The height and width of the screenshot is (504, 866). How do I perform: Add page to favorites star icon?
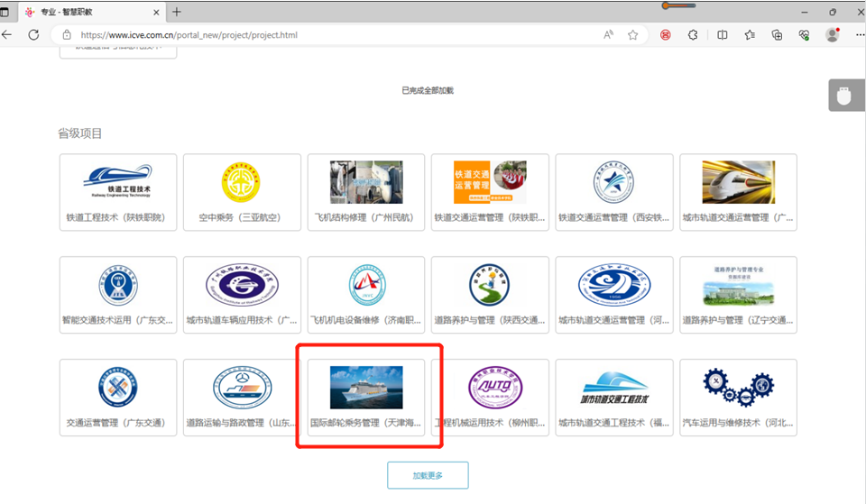[633, 35]
